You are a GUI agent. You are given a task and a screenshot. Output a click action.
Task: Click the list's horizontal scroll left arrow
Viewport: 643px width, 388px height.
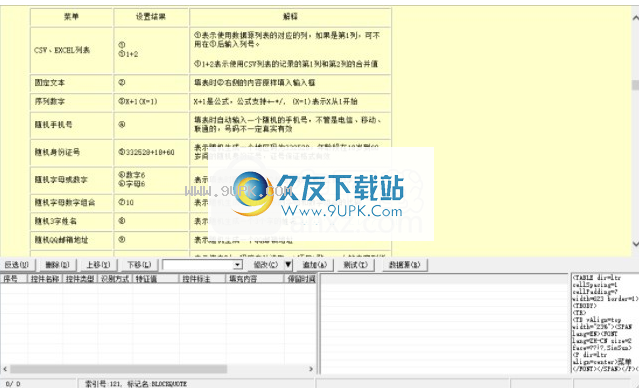5,369
